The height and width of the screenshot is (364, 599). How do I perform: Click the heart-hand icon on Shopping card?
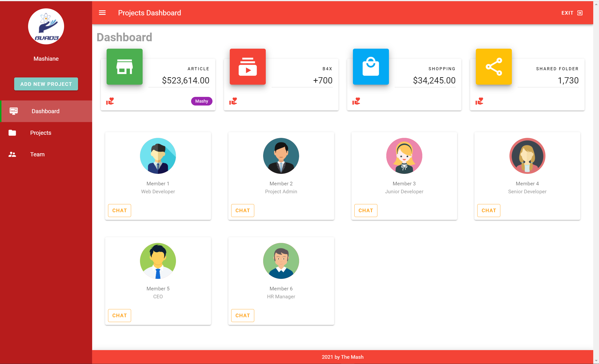pos(356,101)
